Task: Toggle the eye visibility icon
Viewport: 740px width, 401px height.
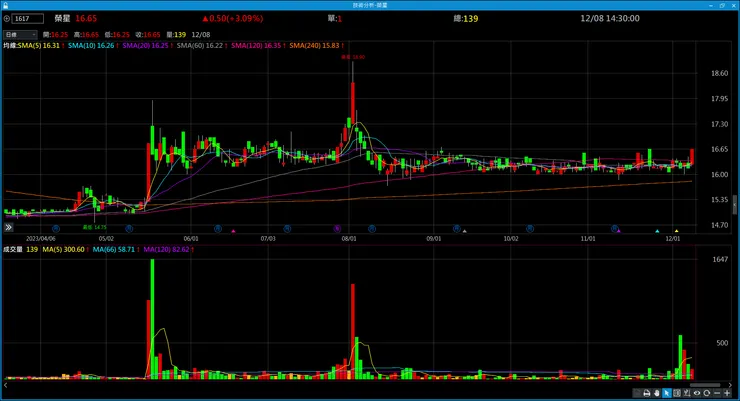Action: pos(697,393)
